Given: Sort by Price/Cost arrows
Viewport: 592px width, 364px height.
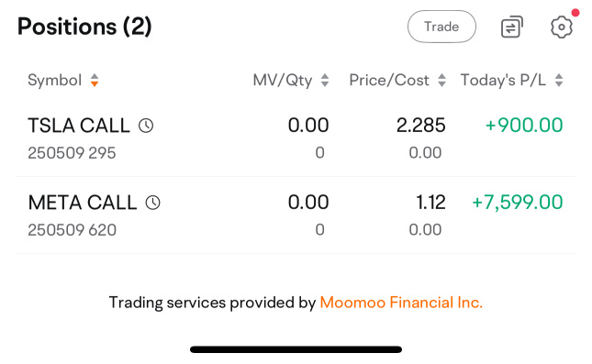Looking at the screenshot, I should [x=441, y=80].
